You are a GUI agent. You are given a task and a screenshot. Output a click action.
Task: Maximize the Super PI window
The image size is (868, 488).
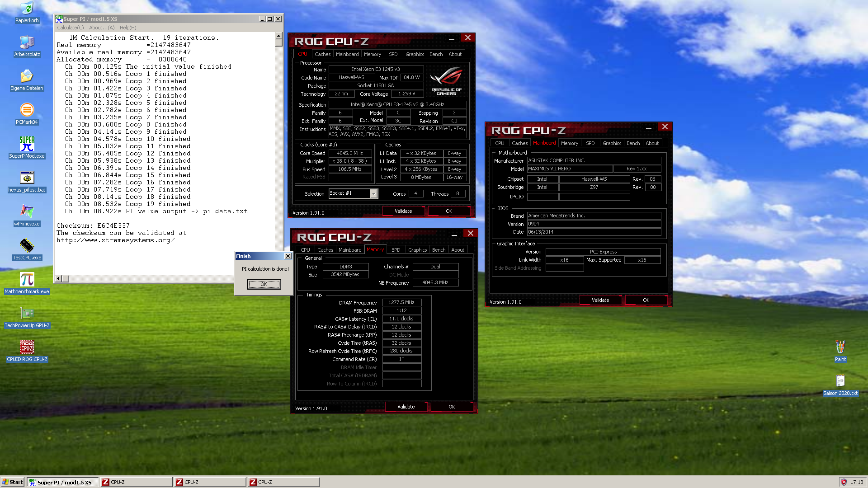(270, 19)
